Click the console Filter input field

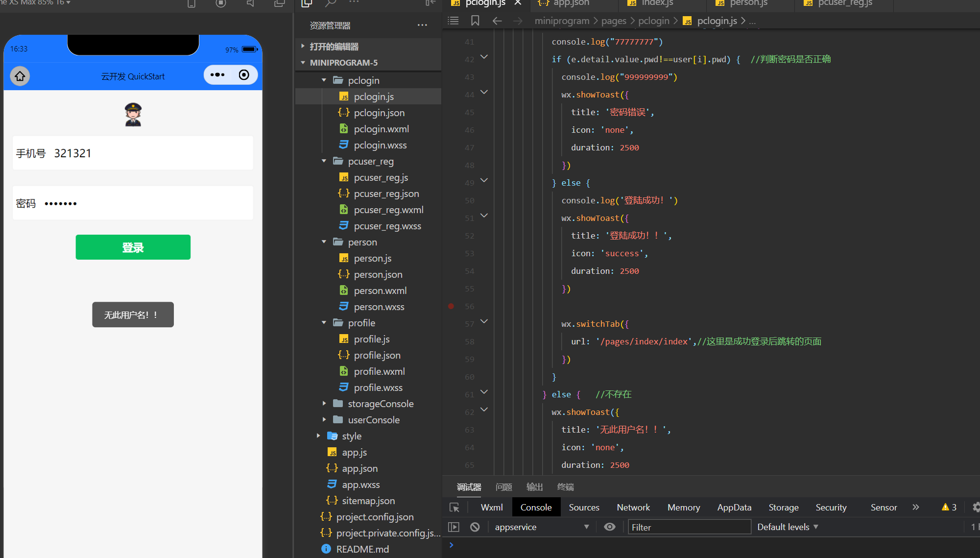[689, 527]
